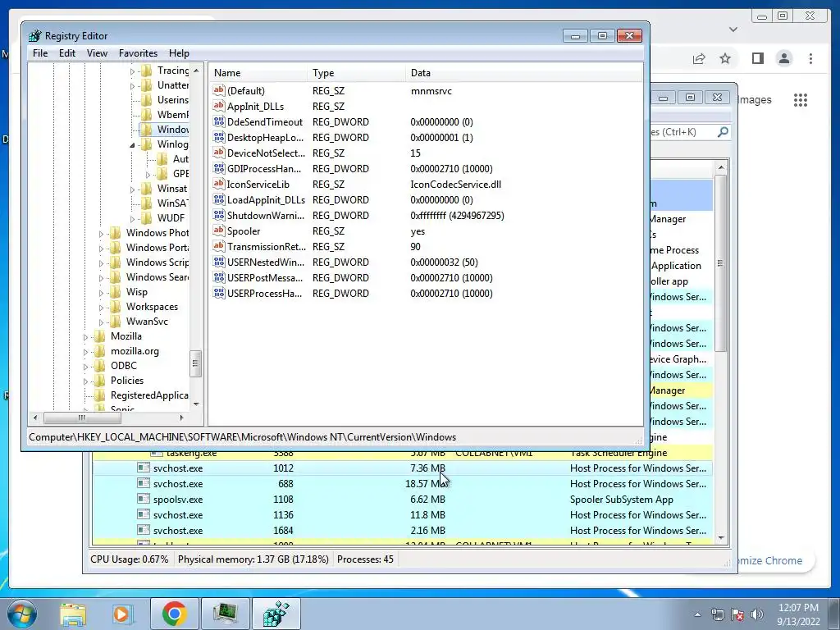Click the search magnifier in process window
Viewport: 840px width, 630px height.
[723, 132]
